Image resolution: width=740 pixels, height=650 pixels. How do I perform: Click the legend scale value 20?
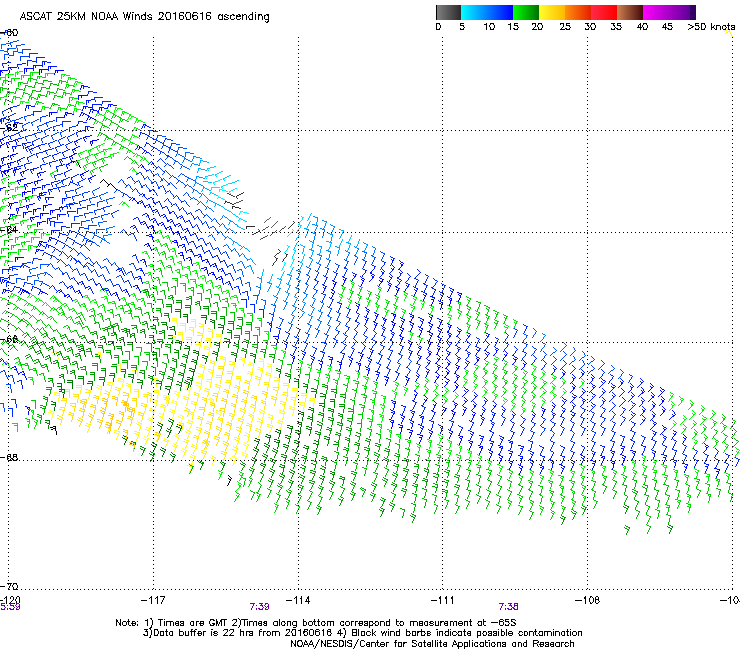537,27
